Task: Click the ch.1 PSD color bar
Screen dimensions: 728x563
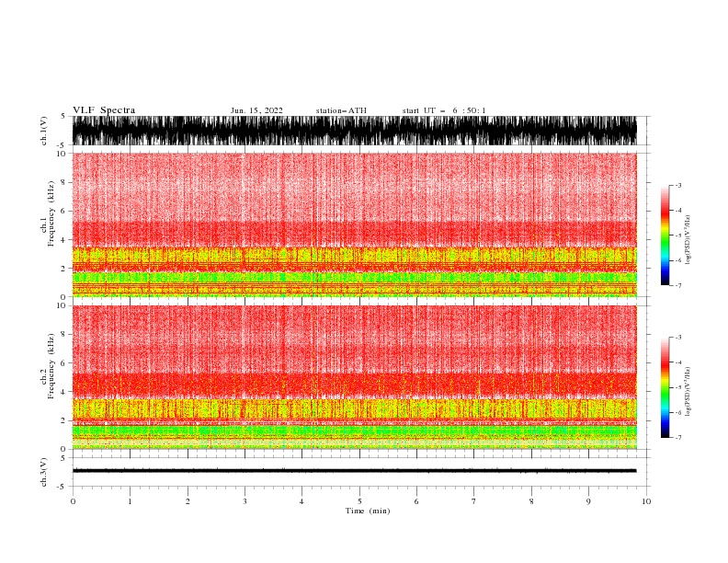Action: click(665, 236)
